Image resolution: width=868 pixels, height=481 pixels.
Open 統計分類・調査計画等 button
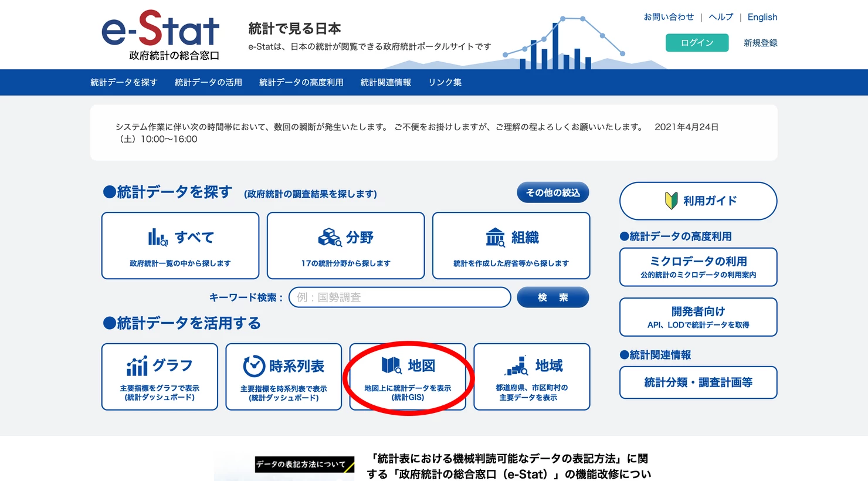(x=699, y=382)
